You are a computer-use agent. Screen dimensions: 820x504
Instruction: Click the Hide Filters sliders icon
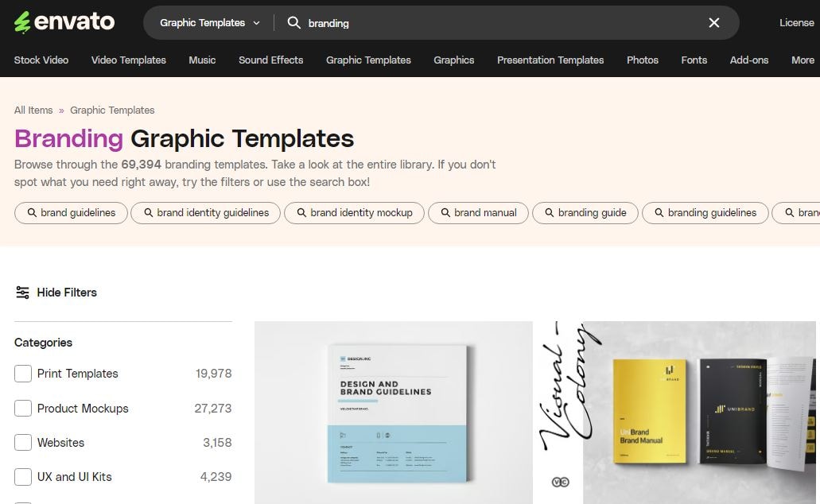click(22, 293)
